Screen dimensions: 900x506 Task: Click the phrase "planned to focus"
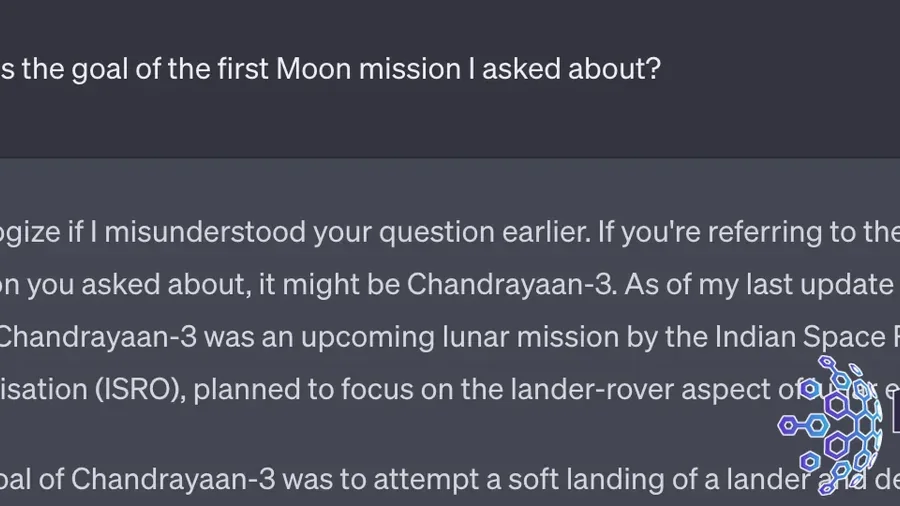point(302,390)
